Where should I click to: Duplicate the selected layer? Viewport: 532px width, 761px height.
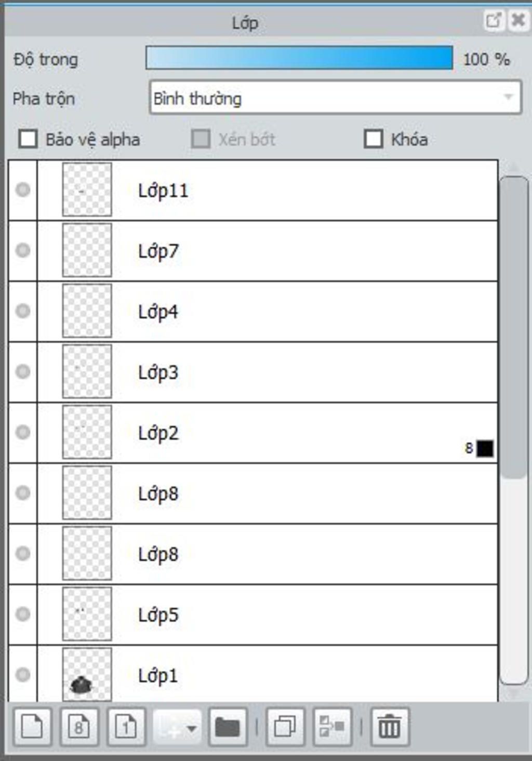285,726
